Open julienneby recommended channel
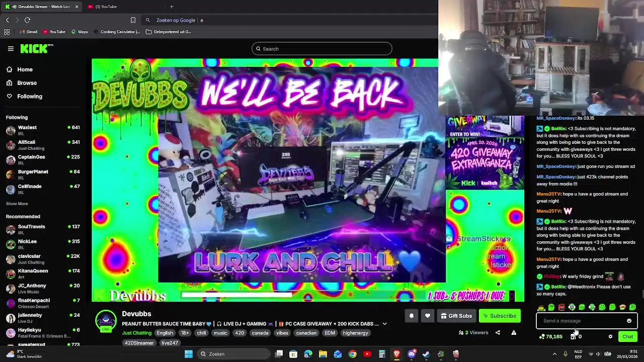 (43, 318)
